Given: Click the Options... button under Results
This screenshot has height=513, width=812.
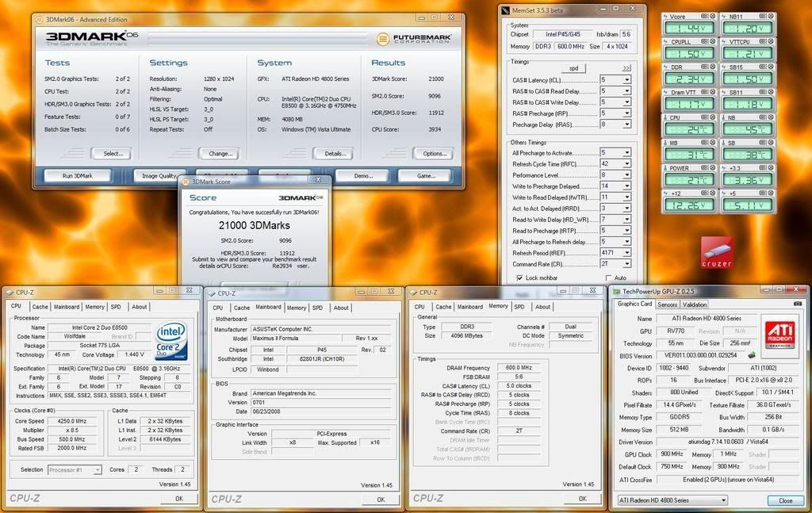Looking at the screenshot, I should tap(434, 154).
